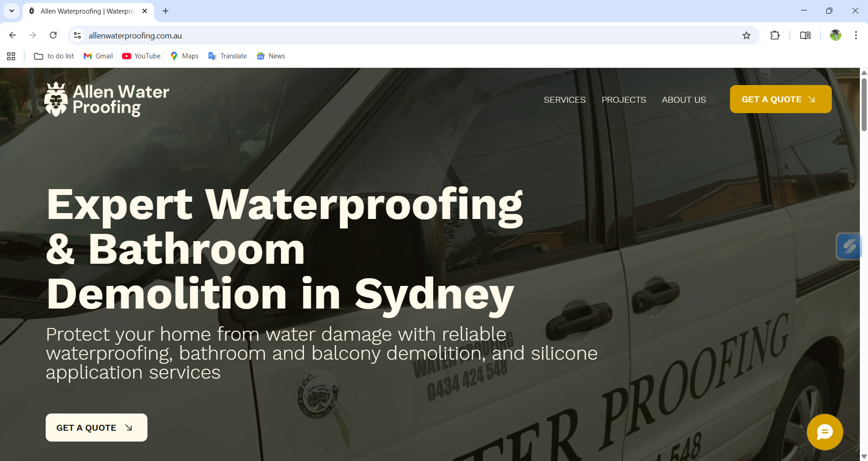Open the Extensions puzzle icon
The height and width of the screenshot is (461, 868).
[x=775, y=35]
